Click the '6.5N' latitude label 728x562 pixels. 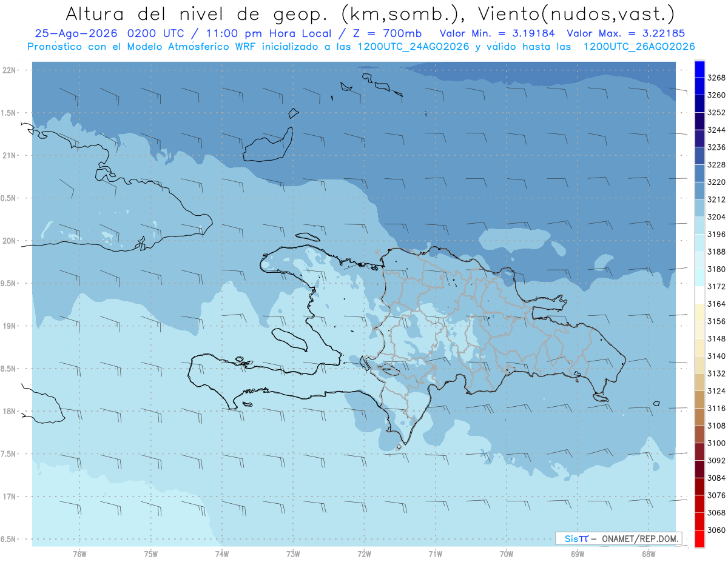[8, 539]
